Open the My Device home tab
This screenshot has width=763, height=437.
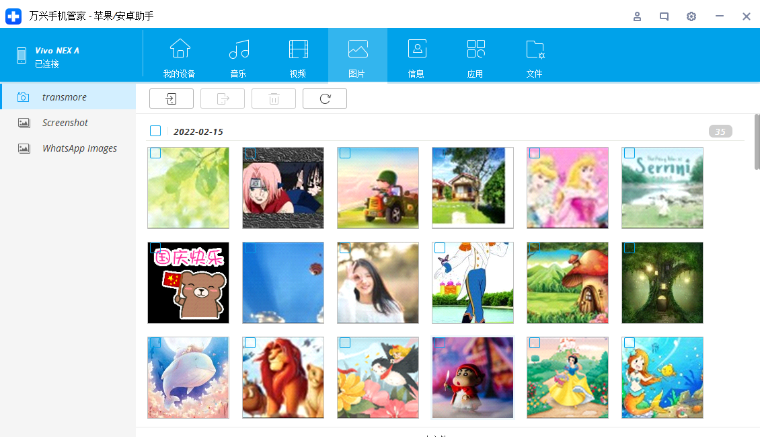coord(180,56)
